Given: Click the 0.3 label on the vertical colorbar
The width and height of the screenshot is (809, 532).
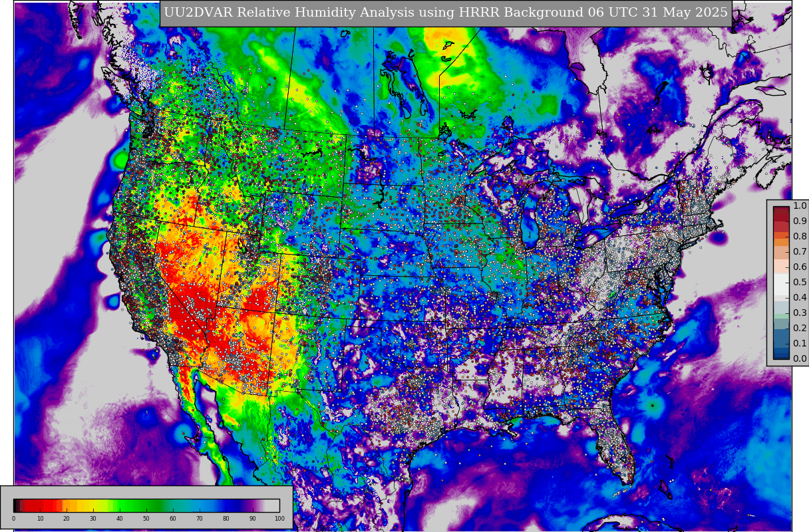Looking at the screenshot, I should click(x=800, y=313).
